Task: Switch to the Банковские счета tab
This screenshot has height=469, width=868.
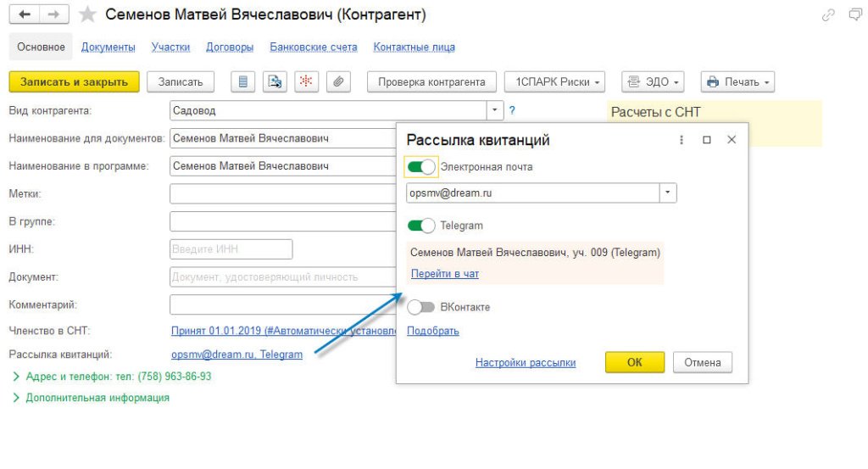Action: 314,47
